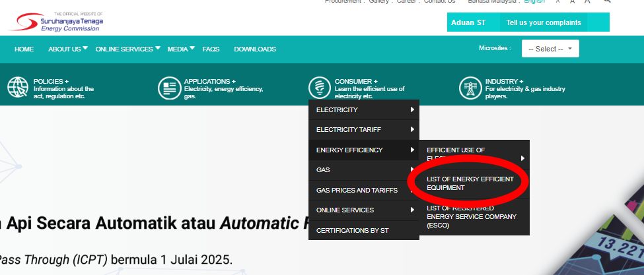Open the Microsites select dropdown

click(x=550, y=49)
